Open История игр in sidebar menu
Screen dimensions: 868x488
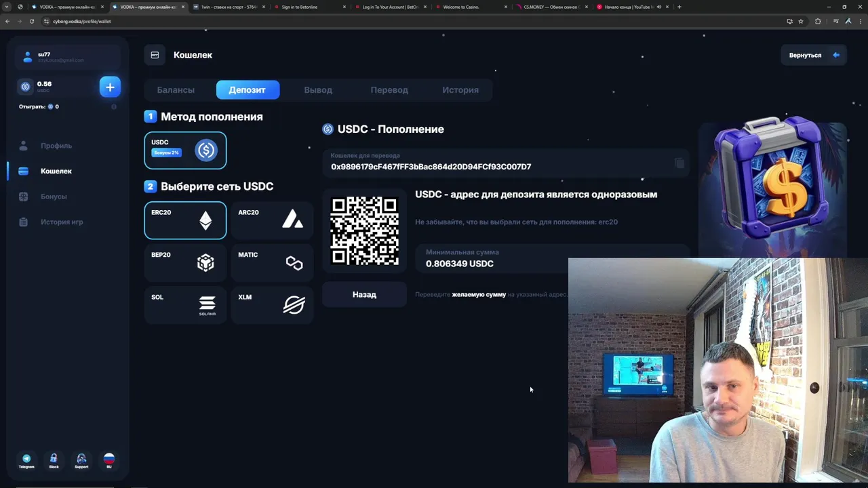[x=62, y=222]
